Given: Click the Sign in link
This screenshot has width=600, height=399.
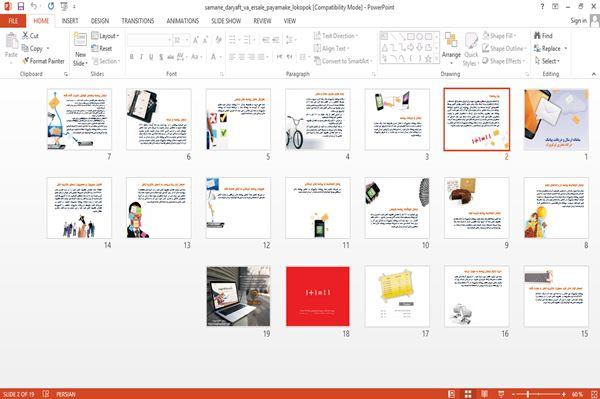Looking at the screenshot, I should tap(578, 21).
